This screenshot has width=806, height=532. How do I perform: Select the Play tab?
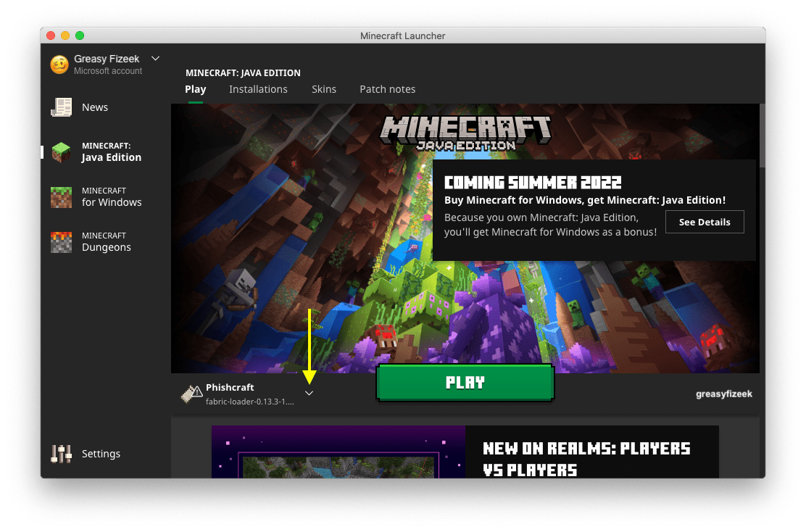195,89
